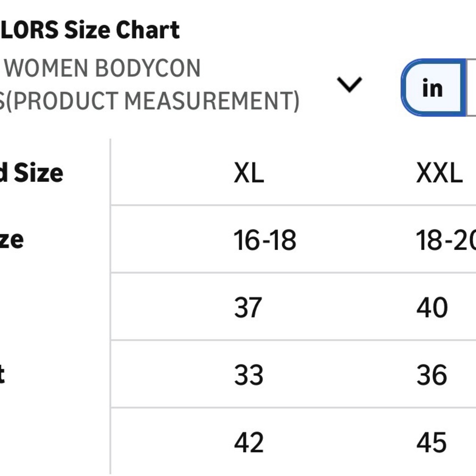This screenshot has height=476, width=476.
Task: Click the XXL value 36 cell
Action: (432, 375)
